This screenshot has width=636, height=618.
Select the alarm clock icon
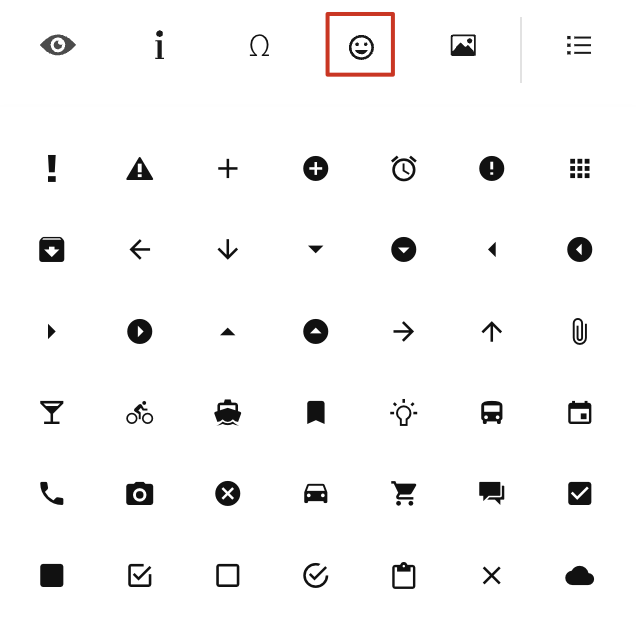click(x=404, y=168)
